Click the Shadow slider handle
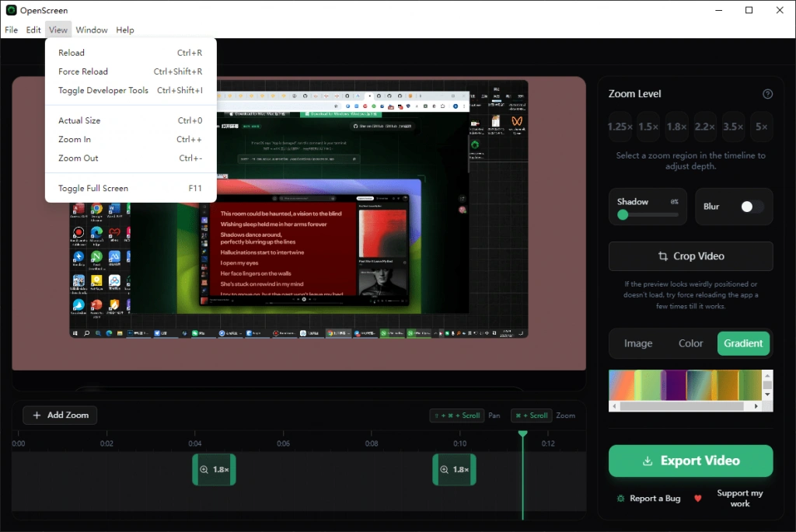Image resolution: width=796 pixels, height=532 pixels. click(623, 215)
